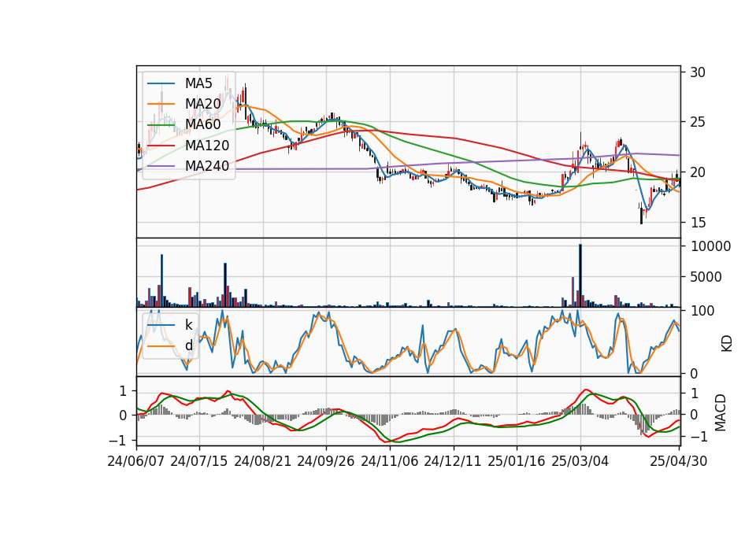The height and width of the screenshot is (543, 756).
Task: Click the 24/09/26 date axis label
Action: pyautogui.click(x=325, y=461)
